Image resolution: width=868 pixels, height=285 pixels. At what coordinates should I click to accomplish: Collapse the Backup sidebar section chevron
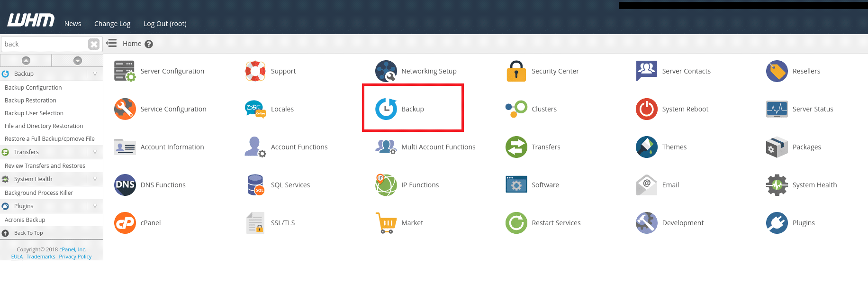[95, 74]
